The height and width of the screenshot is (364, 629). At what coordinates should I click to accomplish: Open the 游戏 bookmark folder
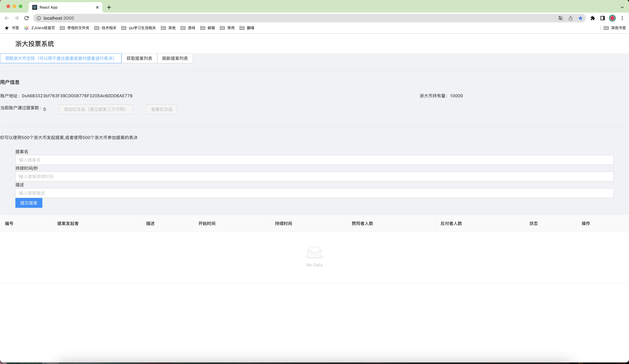point(188,28)
